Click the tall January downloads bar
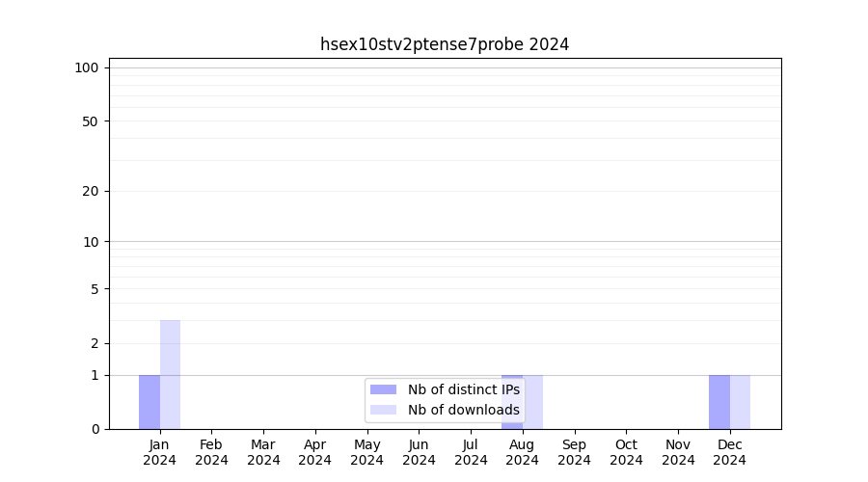The width and height of the screenshot is (868, 482). tap(170, 374)
